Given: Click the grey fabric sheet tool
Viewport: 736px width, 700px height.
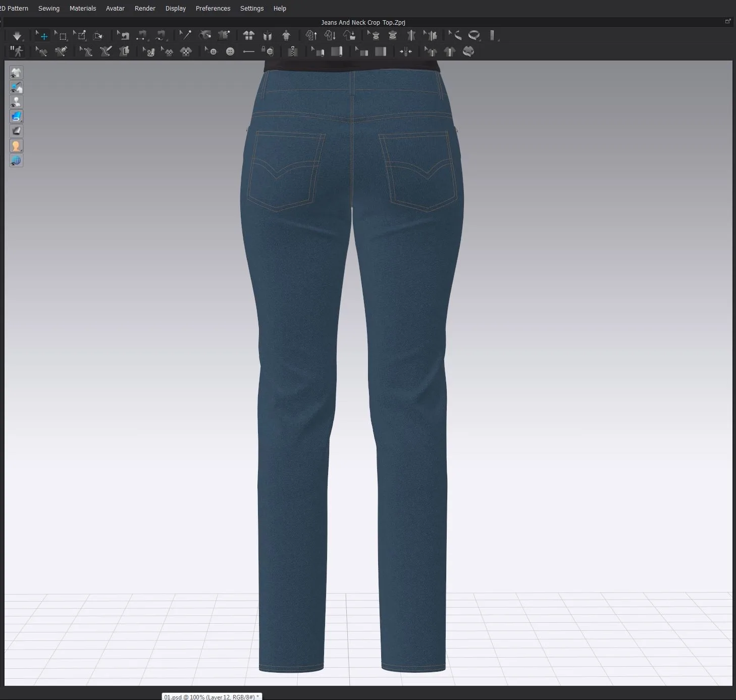Looking at the screenshot, I should [381, 51].
